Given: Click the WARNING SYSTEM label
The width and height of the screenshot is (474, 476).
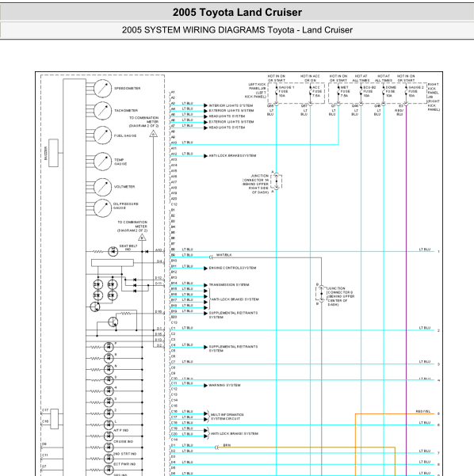Looking at the screenshot, I should (x=224, y=385).
